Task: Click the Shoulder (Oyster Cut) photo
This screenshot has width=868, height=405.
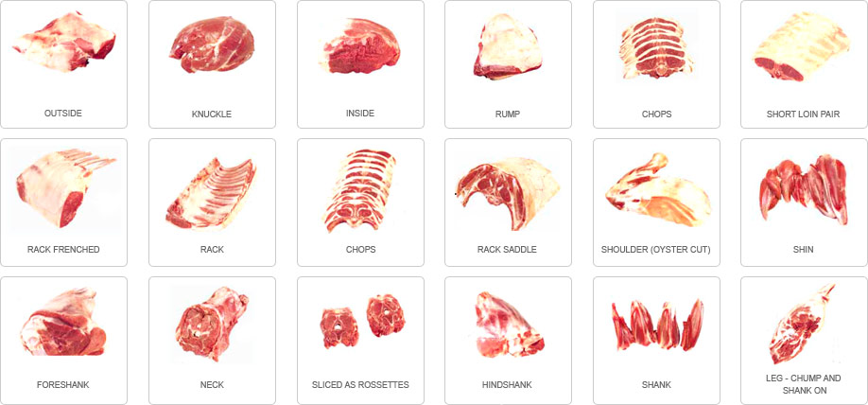Action: tap(658, 189)
